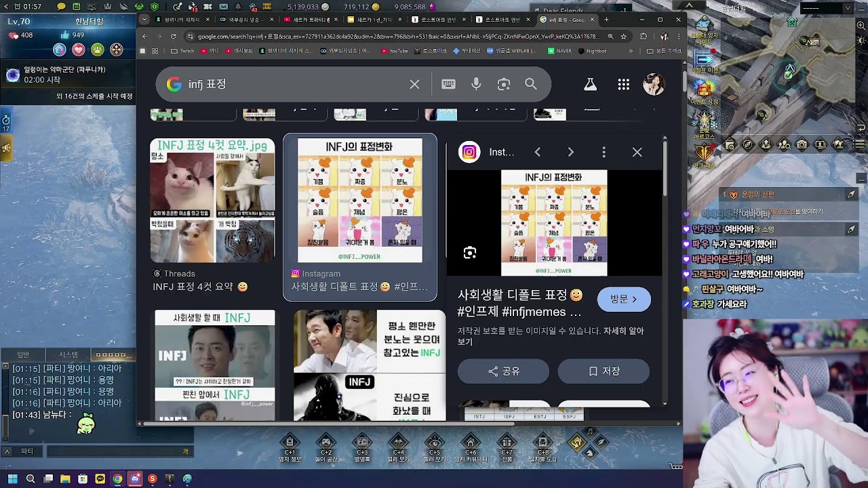Image resolution: width=868 pixels, height=488 pixels.
Task: Search by image with the camera icon
Action: [x=503, y=84]
